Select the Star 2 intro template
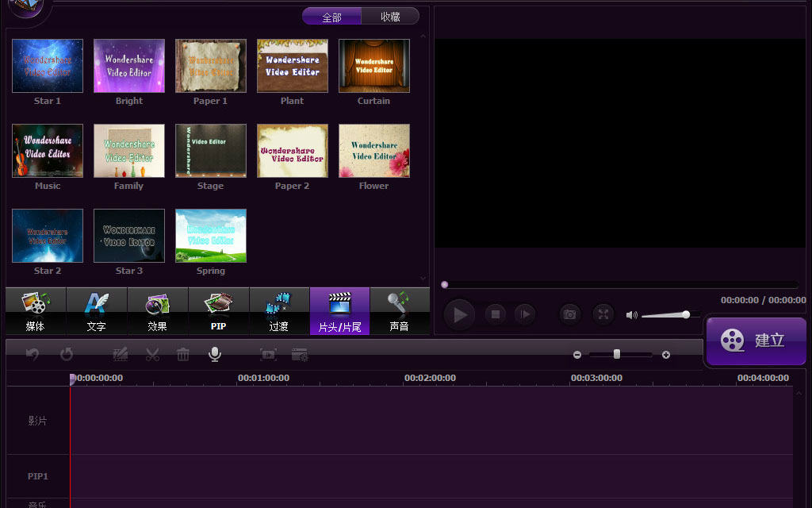 pos(48,236)
